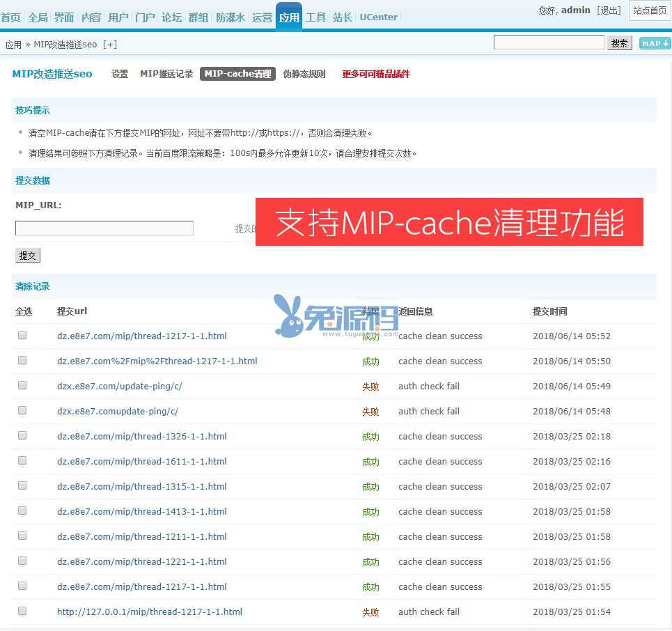Image resolution: width=672 pixels, height=631 pixels.
Task: Click 应用 breadcrumb link
Action: pos(14,45)
